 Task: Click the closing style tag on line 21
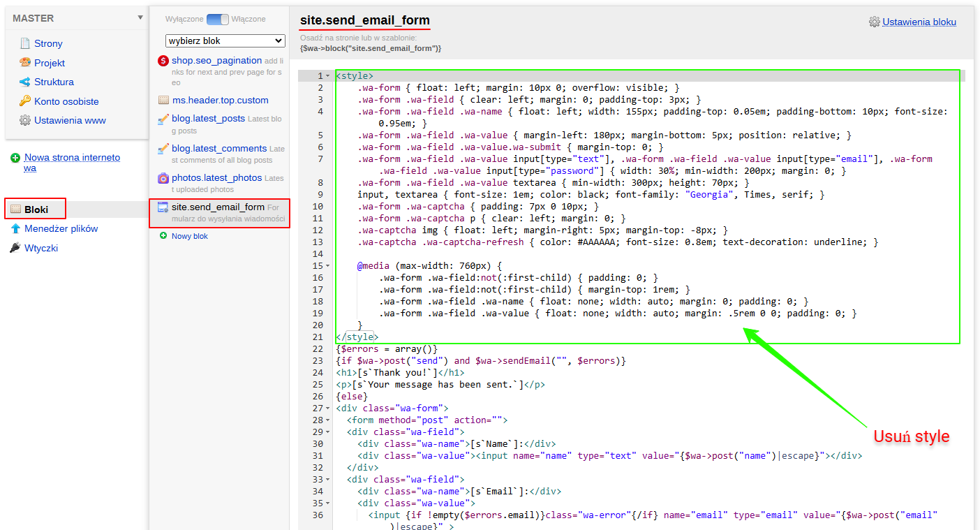click(x=357, y=337)
